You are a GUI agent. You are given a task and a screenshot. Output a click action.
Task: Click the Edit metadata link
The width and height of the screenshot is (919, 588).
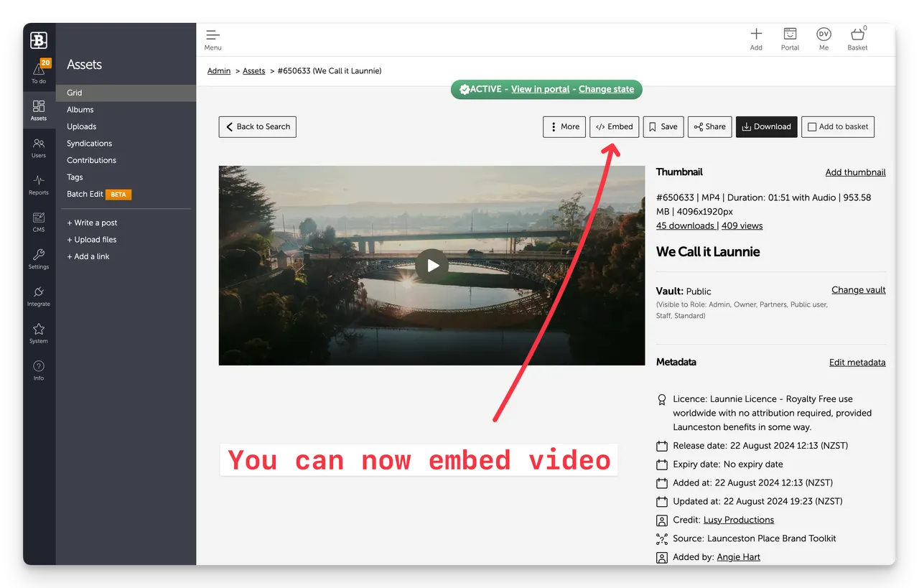(857, 363)
